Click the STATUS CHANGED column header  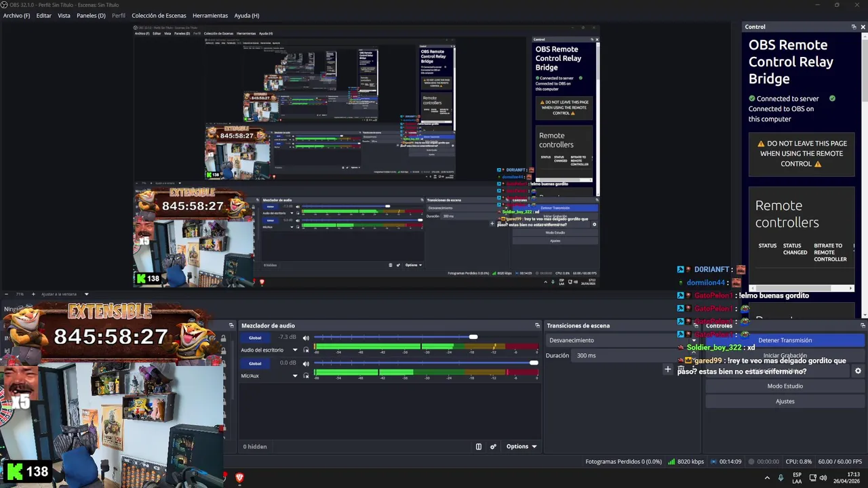coord(795,249)
